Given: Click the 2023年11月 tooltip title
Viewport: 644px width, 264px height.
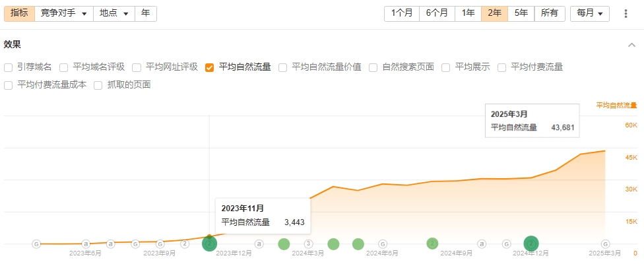Looking at the screenshot, I should (243, 208).
